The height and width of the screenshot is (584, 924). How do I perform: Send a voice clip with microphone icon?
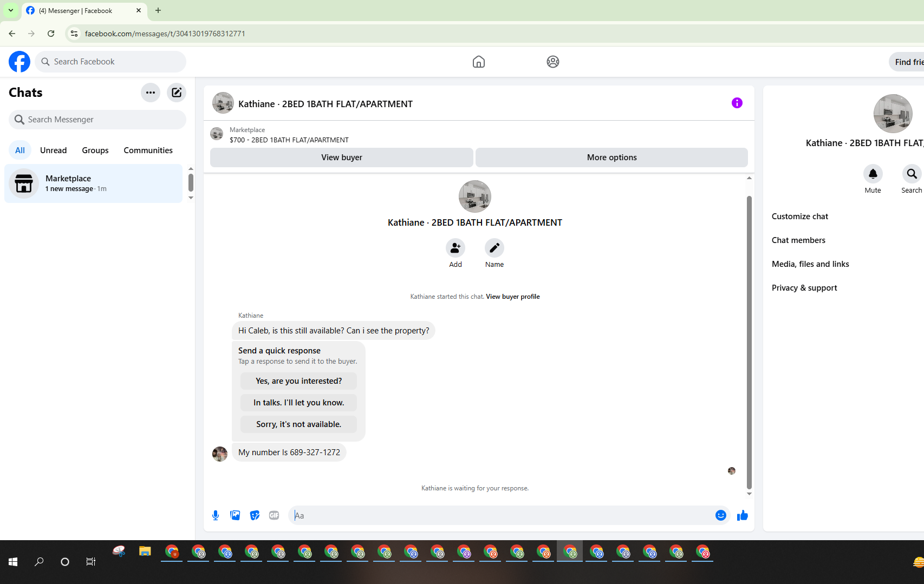[x=216, y=515]
